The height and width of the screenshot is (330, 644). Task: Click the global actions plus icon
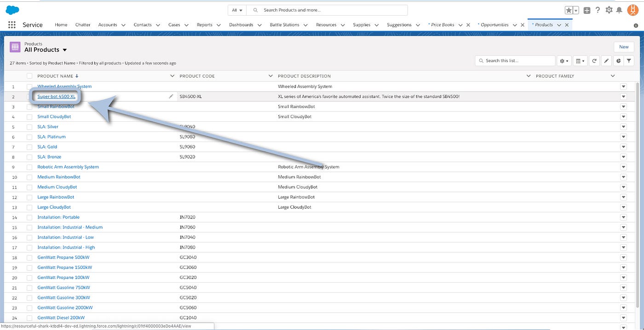coord(587,10)
